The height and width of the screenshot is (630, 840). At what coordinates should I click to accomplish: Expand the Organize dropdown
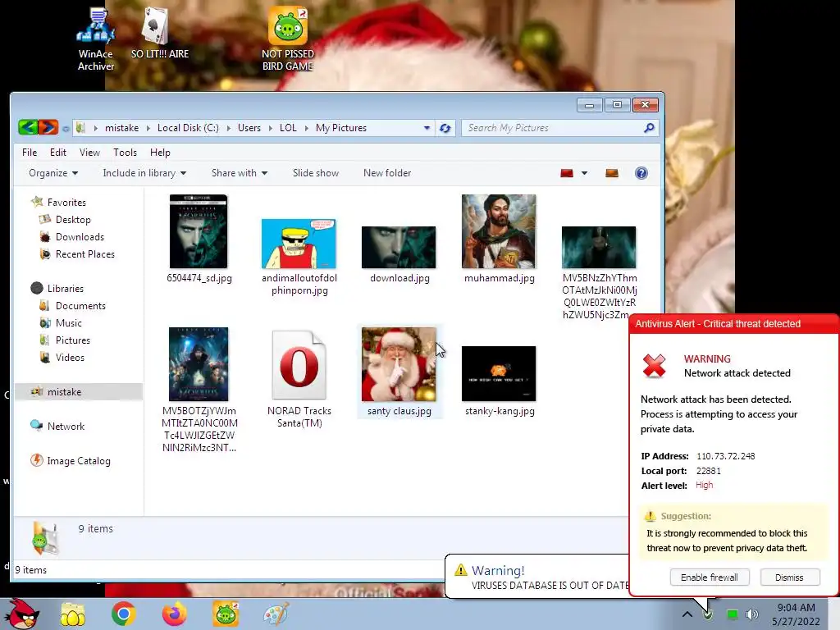pos(53,173)
